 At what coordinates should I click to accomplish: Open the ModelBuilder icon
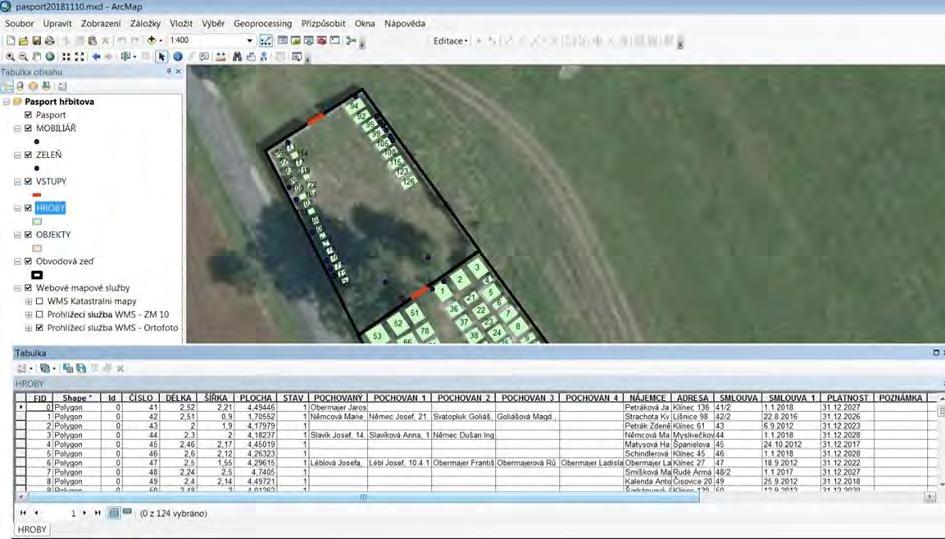point(351,40)
